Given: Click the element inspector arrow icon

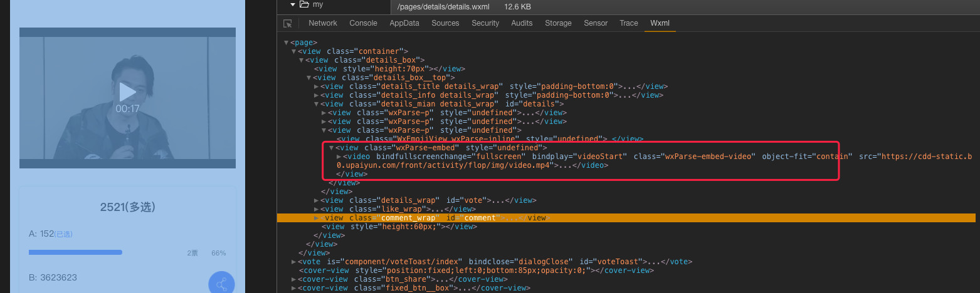Looking at the screenshot, I should pyautogui.click(x=288, y=23).
